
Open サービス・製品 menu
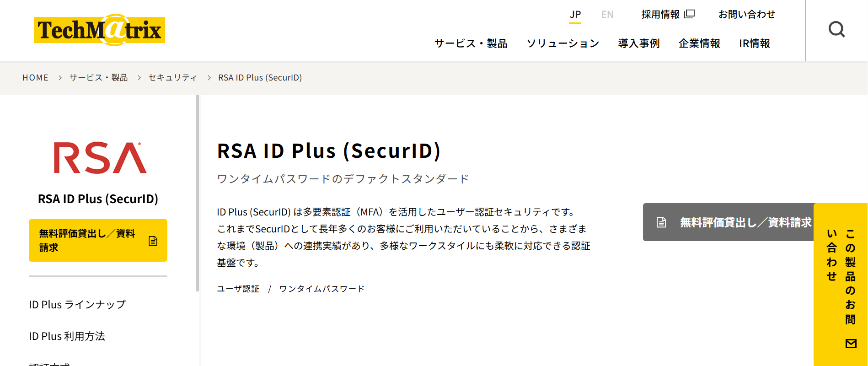pyautogui.click(x=471, y=43)
